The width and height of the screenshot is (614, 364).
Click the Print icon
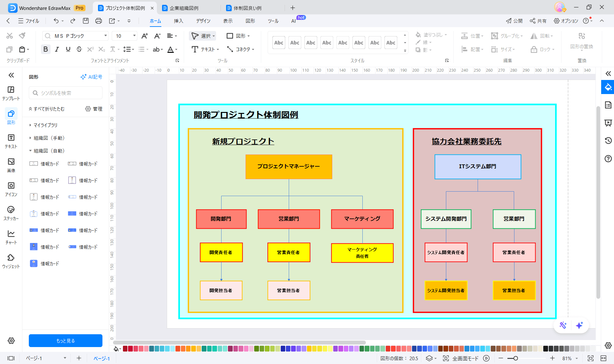tap(99, 21)
